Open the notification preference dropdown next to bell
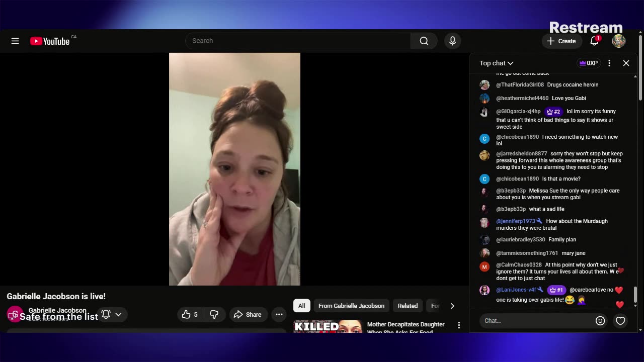644x362 pixels. tap(118, 314)
